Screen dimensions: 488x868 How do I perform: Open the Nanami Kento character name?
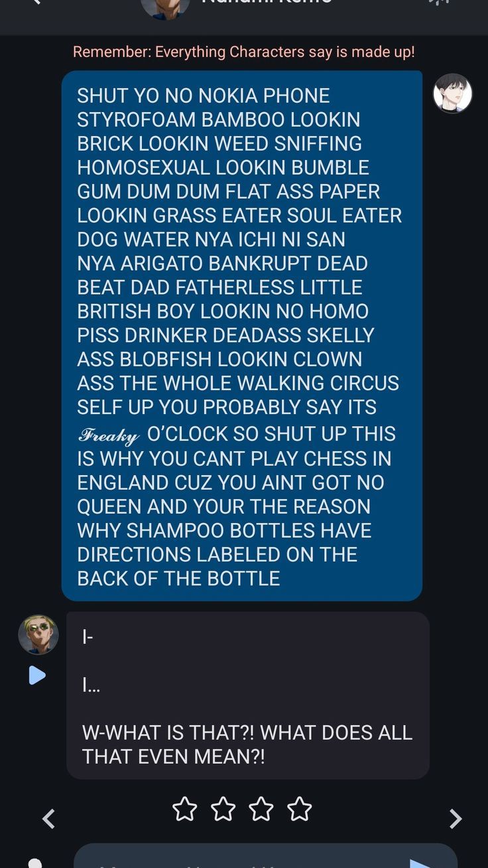[267, 3]
